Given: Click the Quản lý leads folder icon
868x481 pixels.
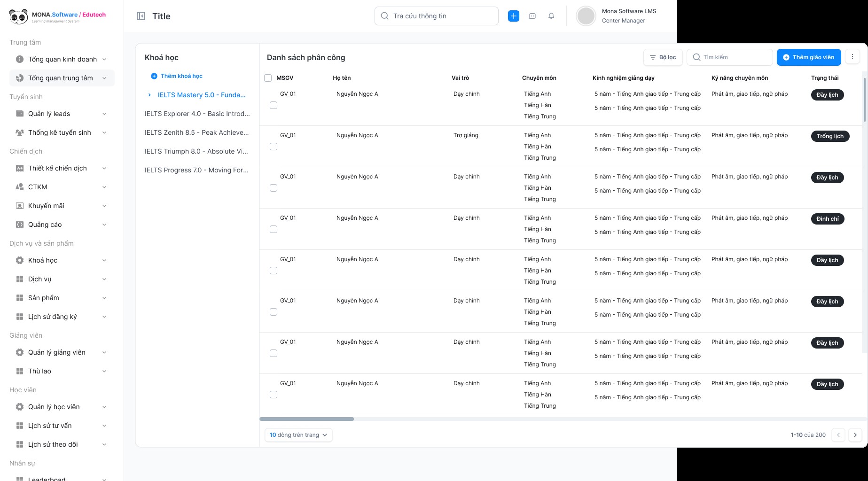Looking at the screenshot, I should tap(20, 114).
